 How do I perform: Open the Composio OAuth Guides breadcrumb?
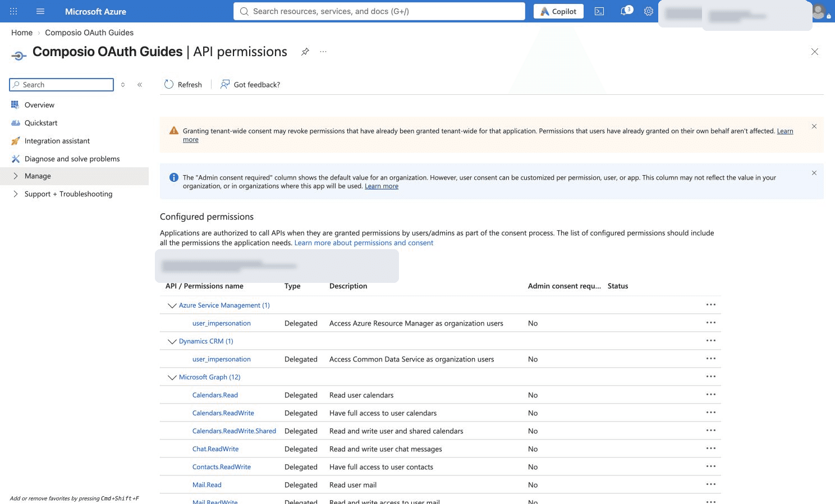89,33
